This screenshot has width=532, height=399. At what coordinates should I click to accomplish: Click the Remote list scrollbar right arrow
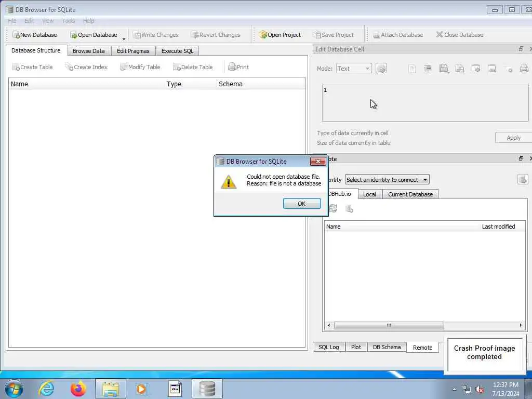pyautogui.click(x=521, y=325)
